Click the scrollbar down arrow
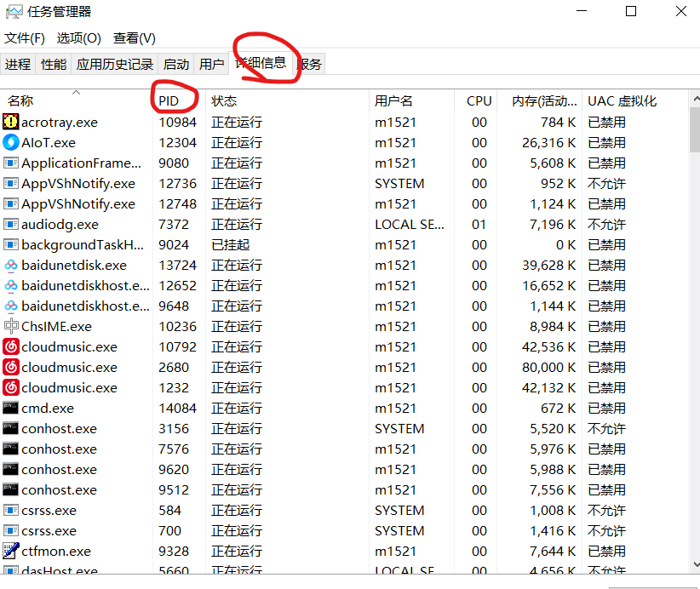The width and height of the screenshot is (700, 589). 695,564
